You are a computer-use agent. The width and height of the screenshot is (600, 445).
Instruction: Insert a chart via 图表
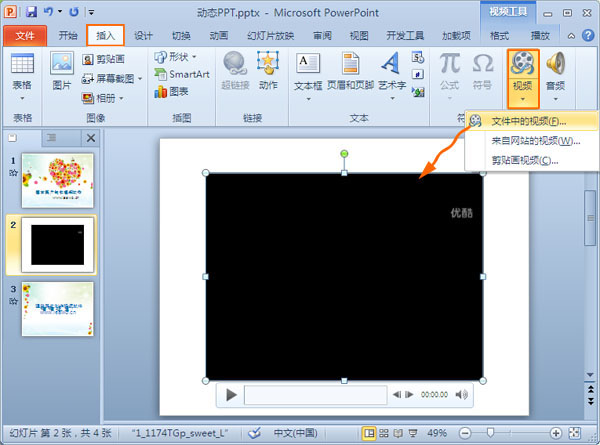tap(171, 91)
